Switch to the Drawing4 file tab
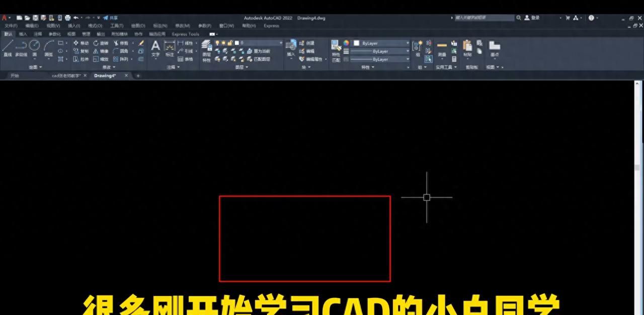Screen dimensions: 644x315 (x=106, y=75)
